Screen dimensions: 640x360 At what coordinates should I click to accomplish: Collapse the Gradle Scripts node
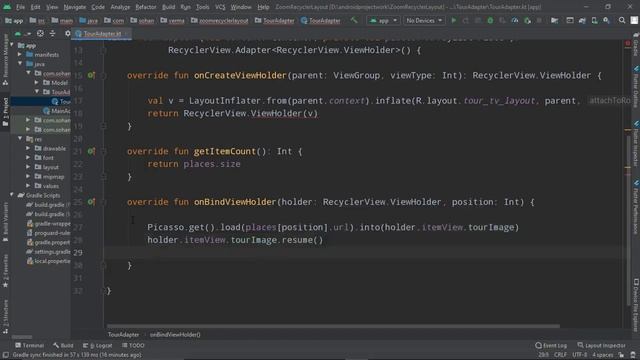(x=11, y=195)
